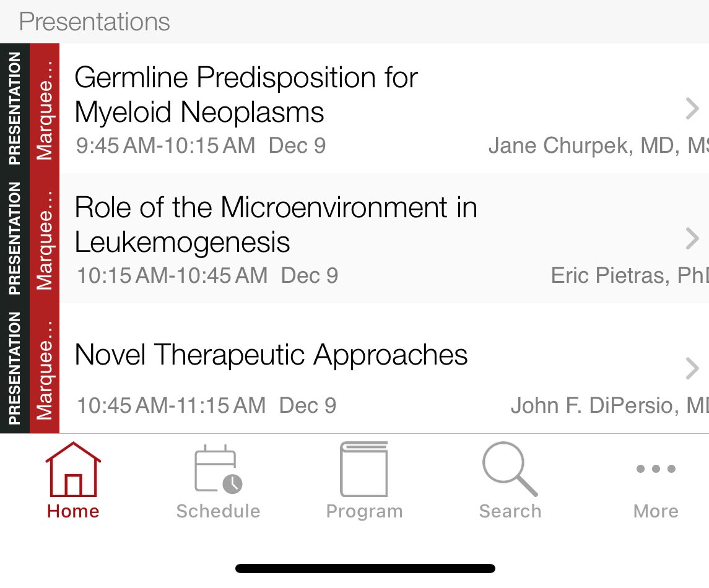Screen dimensions: 709x588
Task: Select the red Marquee tag on third presentation
Action: pos(45,368)
